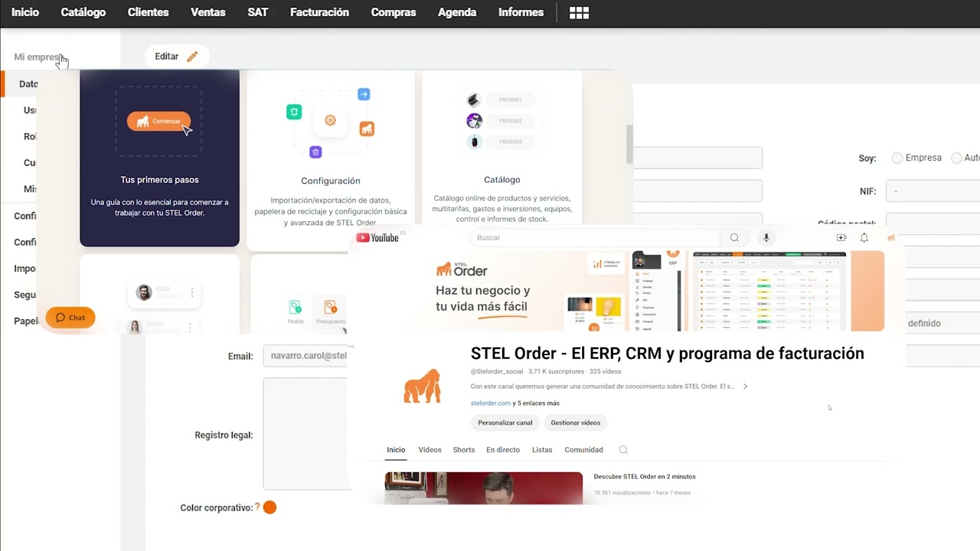Open the orange Chat button
The image size is (980, 551).
[x=70, y=318]
